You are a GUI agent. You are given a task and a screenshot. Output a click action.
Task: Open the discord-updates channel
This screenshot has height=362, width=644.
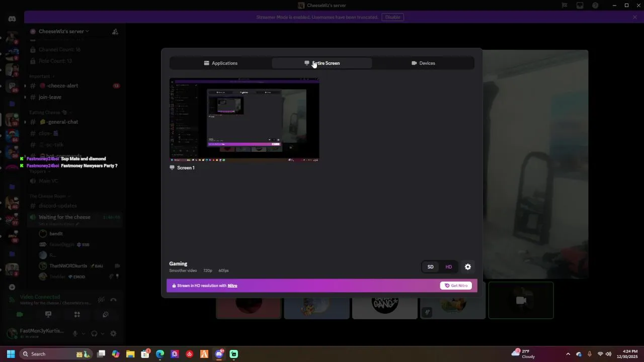pyautogui.click(x=74, y=206)
